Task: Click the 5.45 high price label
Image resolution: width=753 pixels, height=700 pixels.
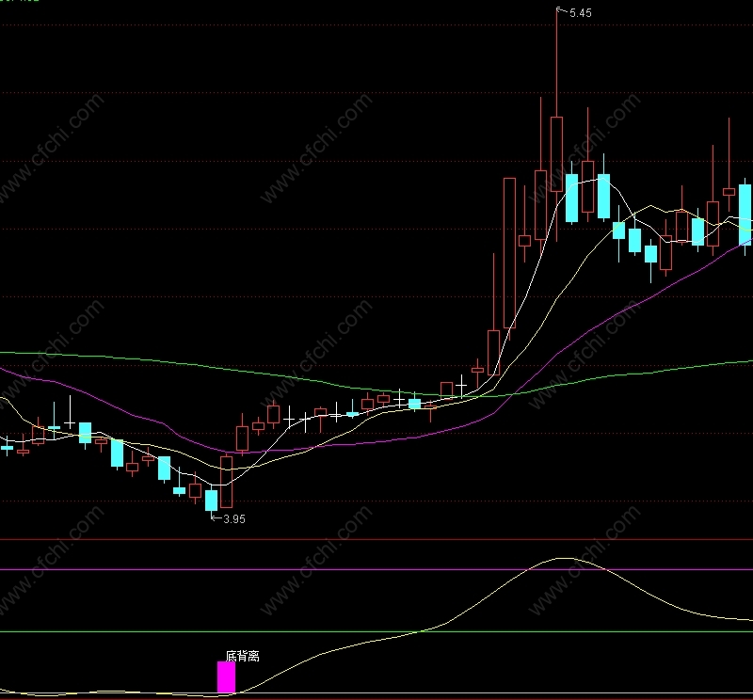Action: [x=580, y=13]
